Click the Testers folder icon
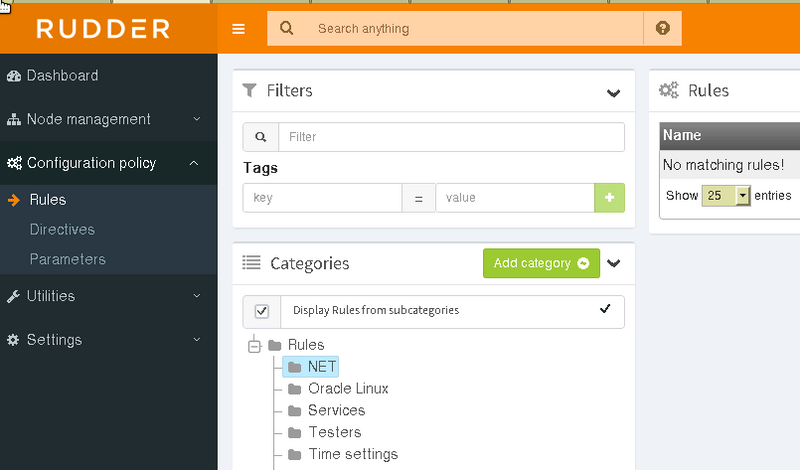 pyautogui.click(x=294, y=433)
